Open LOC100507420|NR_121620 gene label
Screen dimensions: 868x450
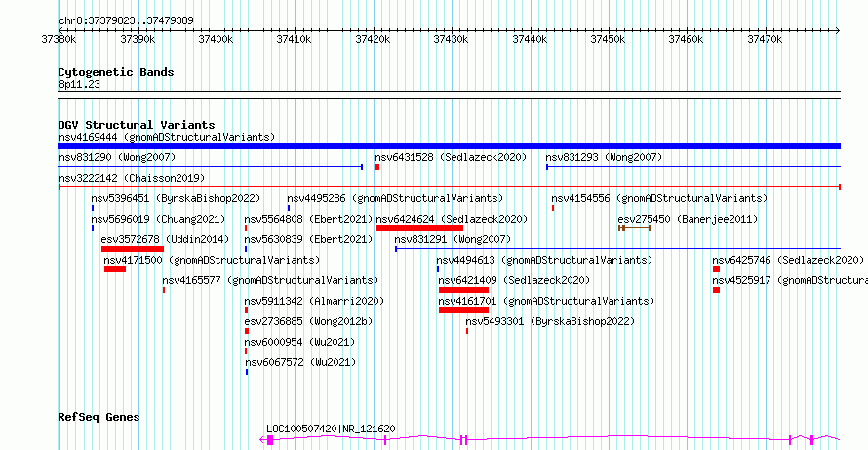point(331,429)
